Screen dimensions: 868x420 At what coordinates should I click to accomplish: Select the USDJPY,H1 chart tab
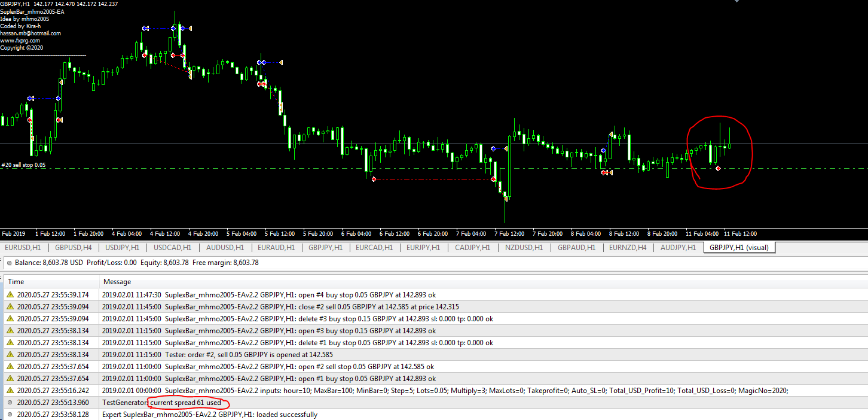(123, 247)
